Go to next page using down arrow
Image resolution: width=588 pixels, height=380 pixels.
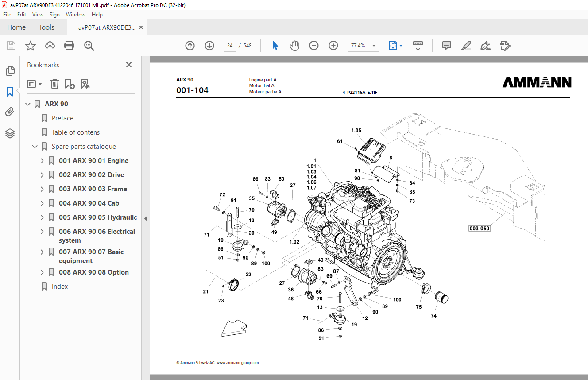click(209, 46)
